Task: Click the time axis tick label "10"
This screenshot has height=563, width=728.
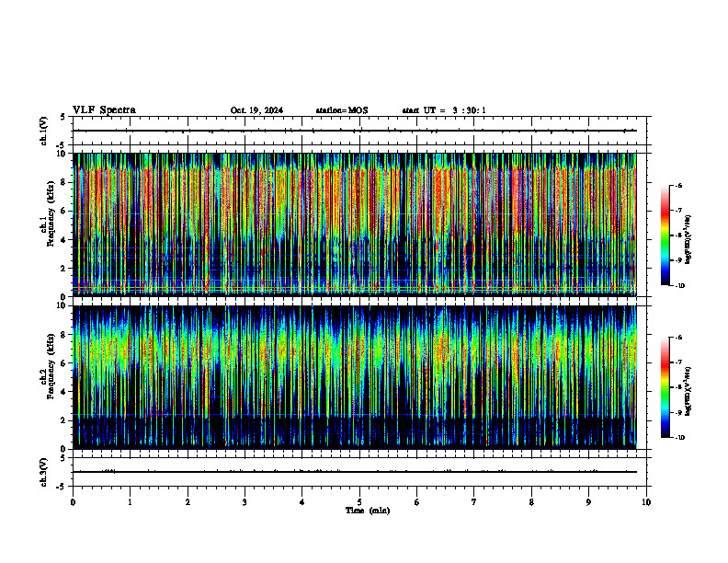Action: pos(646,502)
